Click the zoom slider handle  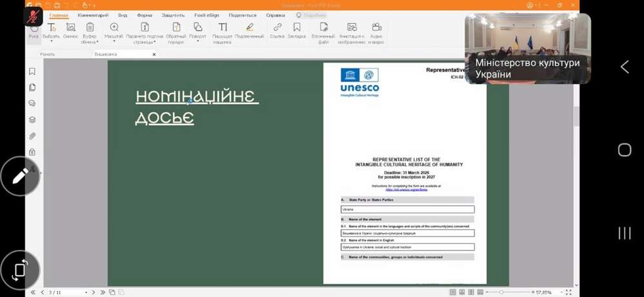click(501, 292)
